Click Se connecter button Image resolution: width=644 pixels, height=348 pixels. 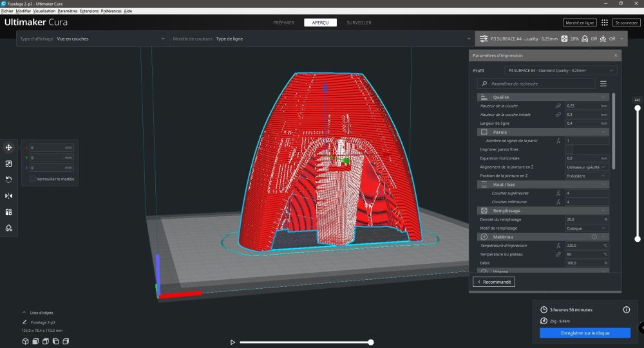pyautogui.click(x=626, y=23)
